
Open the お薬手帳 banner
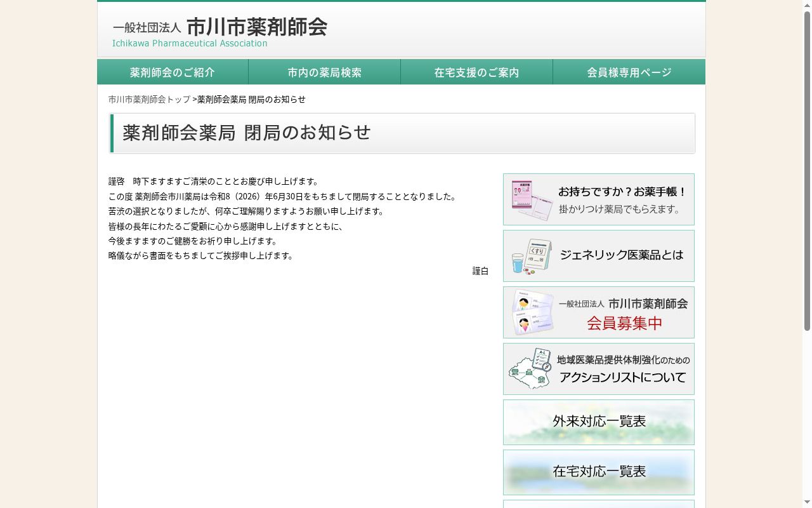tap(599, 199)
